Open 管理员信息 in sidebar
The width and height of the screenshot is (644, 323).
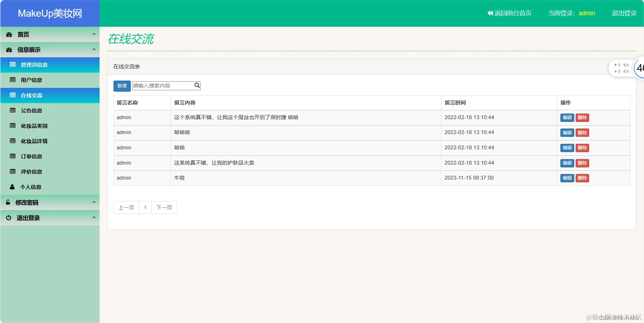click(50, 65)
